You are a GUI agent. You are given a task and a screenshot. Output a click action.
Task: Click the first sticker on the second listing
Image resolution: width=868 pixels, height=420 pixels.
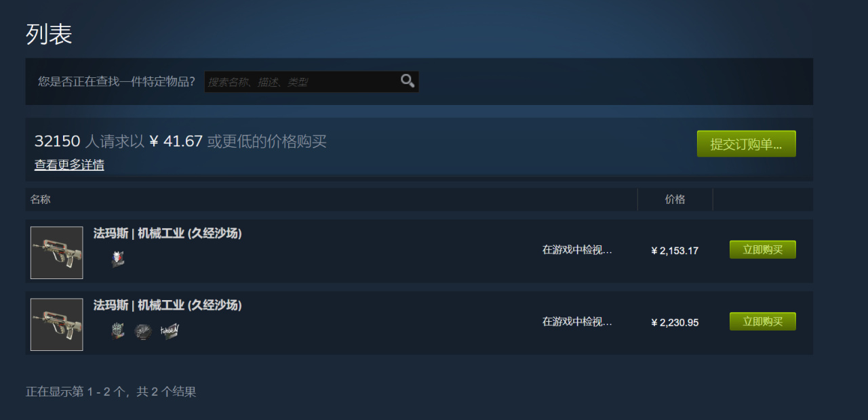point(118,331)
